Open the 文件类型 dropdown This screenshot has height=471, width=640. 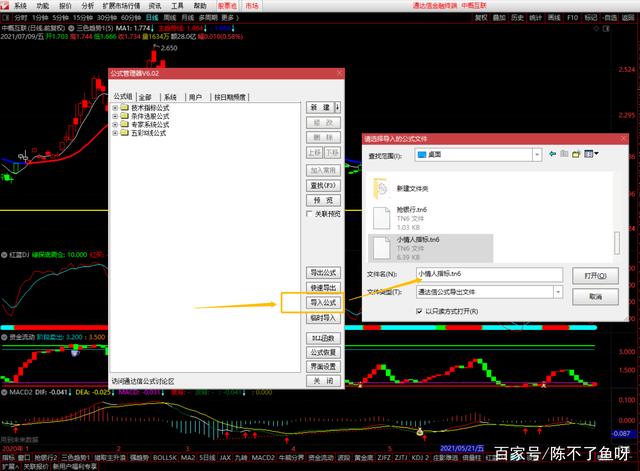point(558,292)
